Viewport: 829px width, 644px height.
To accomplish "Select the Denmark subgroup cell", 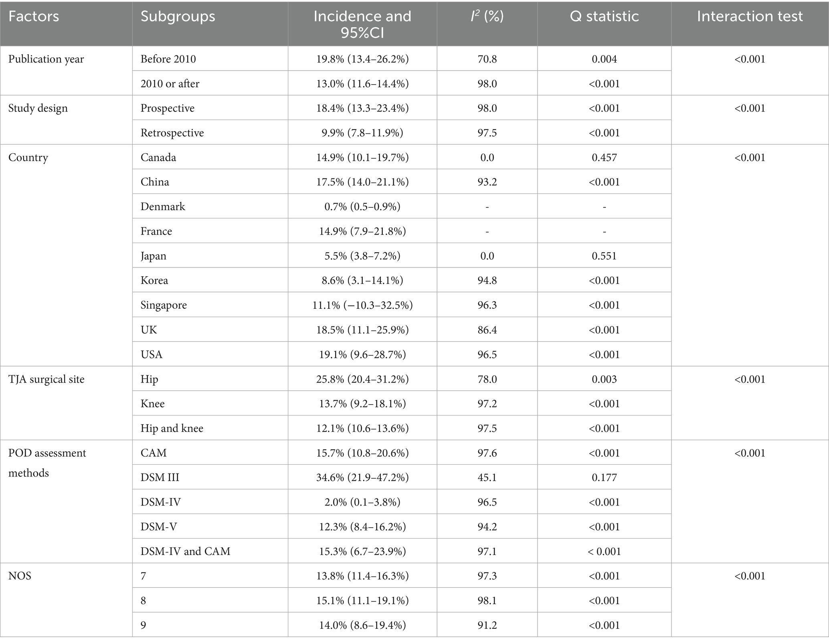I will [x=163, y=207].
